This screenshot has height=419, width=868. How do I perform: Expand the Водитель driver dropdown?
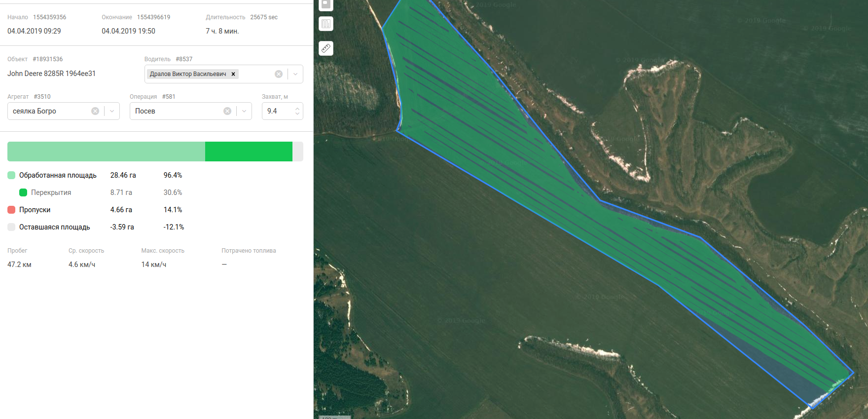[x=295, y=74]
